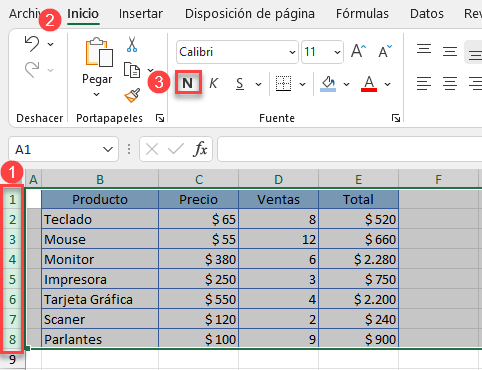Select row 9 header
The image size is (482, 370).
point(12,360)
